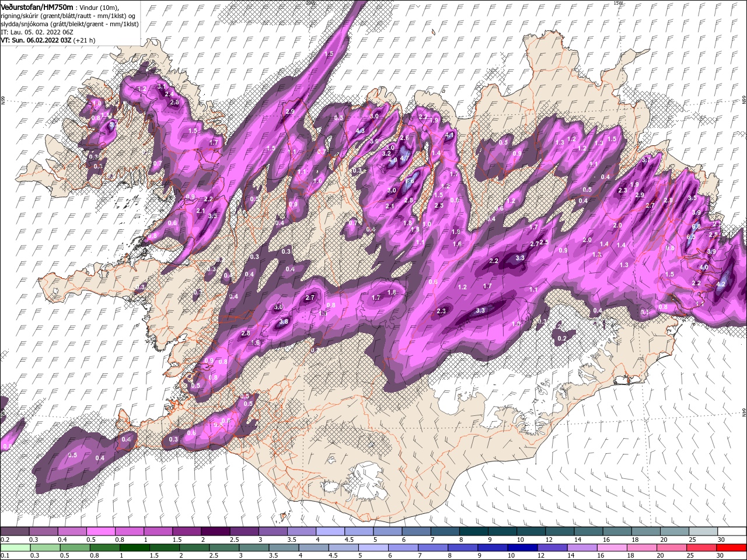This screenshot has width=747, height=560.
Task: Click the 3.2 value on the map
Action: point(386,153)
